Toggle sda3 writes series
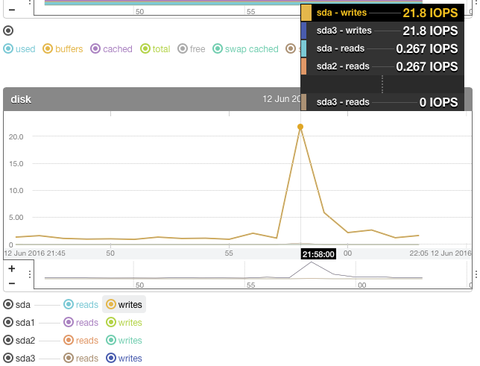Image resolution: width=480 pixels, height=366 pixels. 124,358
